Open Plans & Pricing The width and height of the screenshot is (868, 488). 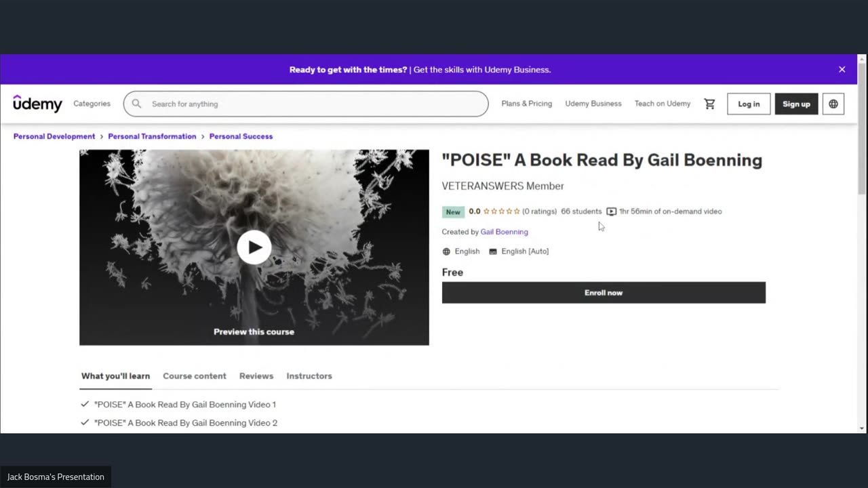click(x=527, y=104)
